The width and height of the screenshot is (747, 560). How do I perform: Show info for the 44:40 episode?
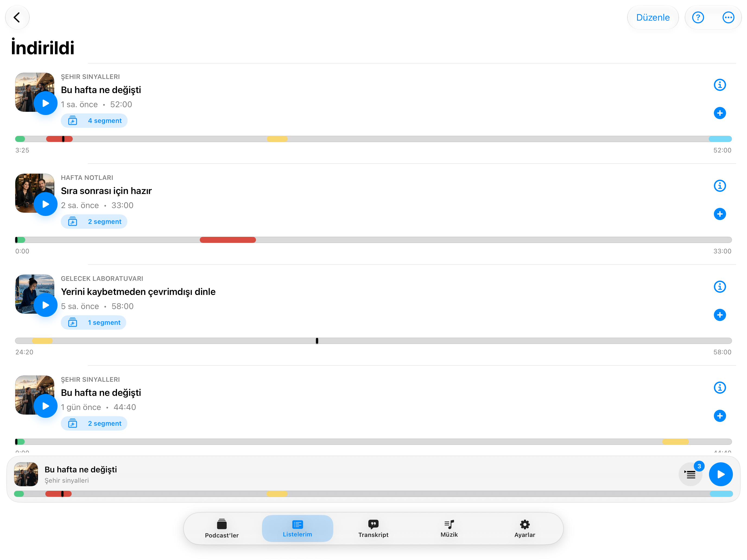(720, 388)
